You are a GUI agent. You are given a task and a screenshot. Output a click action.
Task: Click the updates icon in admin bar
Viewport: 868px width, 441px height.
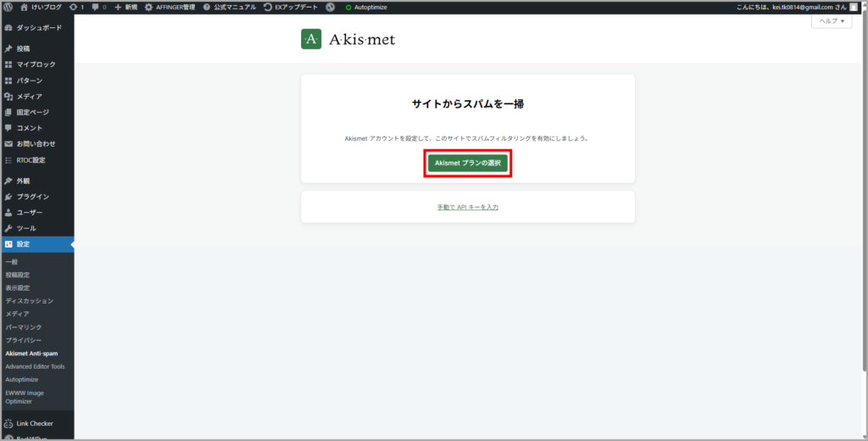76,7
